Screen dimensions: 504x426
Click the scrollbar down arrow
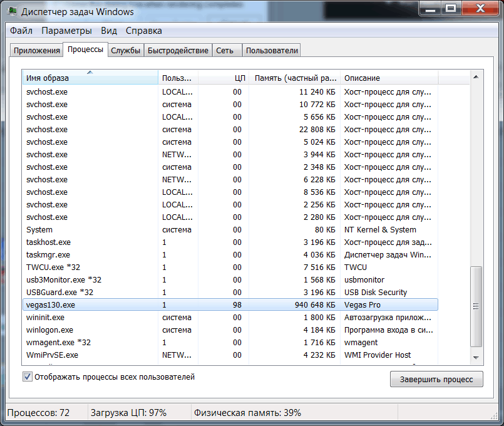476,358
